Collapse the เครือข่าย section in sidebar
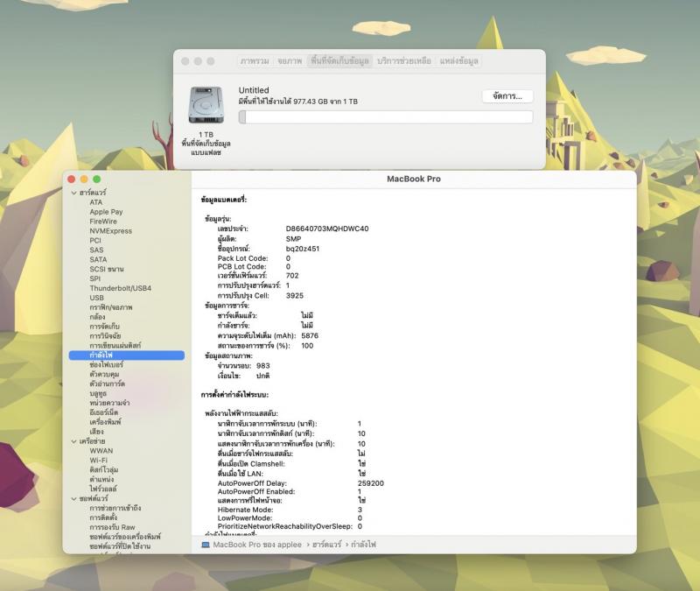The width and height of the screenshot is (700, 591). click(x=73, y=441)
